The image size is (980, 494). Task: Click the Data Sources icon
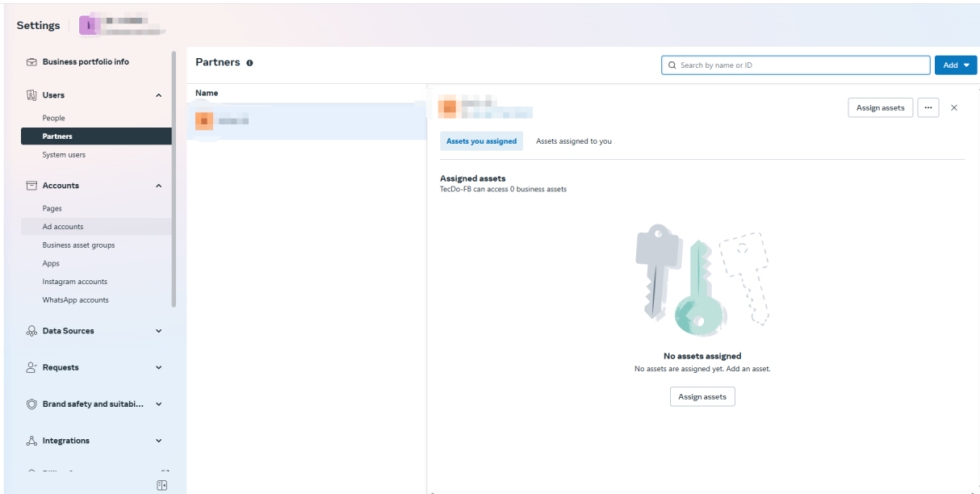(x=31, y=331)
